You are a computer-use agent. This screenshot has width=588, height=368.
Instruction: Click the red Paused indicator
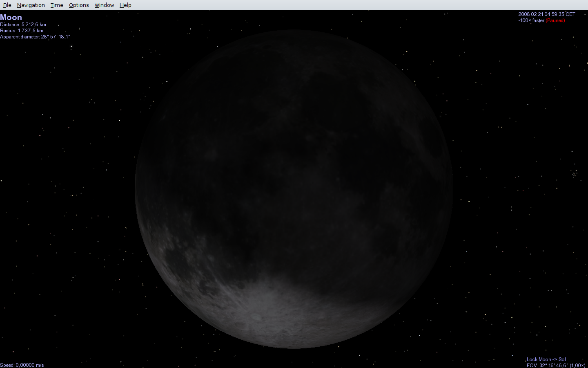pyautogui.click(x=555, y=20)
